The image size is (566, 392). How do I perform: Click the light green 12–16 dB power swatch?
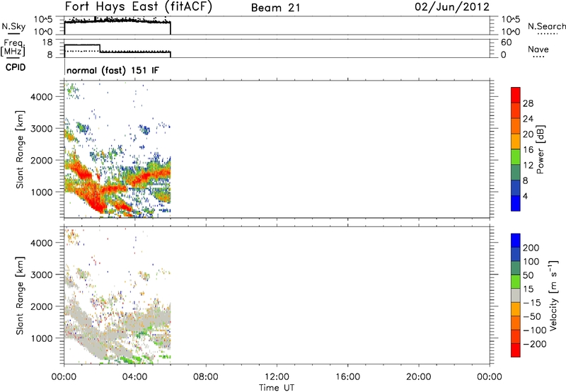tap(516, 156)
